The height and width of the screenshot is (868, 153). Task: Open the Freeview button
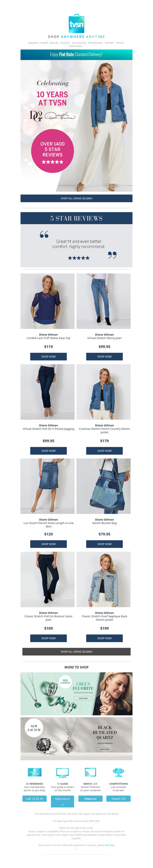tap(90, 798)
